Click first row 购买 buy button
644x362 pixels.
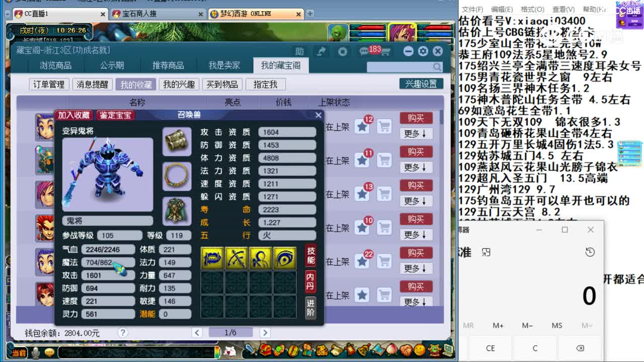[x=416, y=118]
